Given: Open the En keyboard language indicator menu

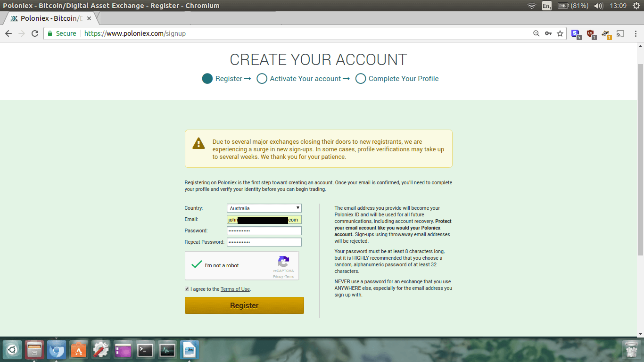Looking at the screenshot, I should coord(546,6).
